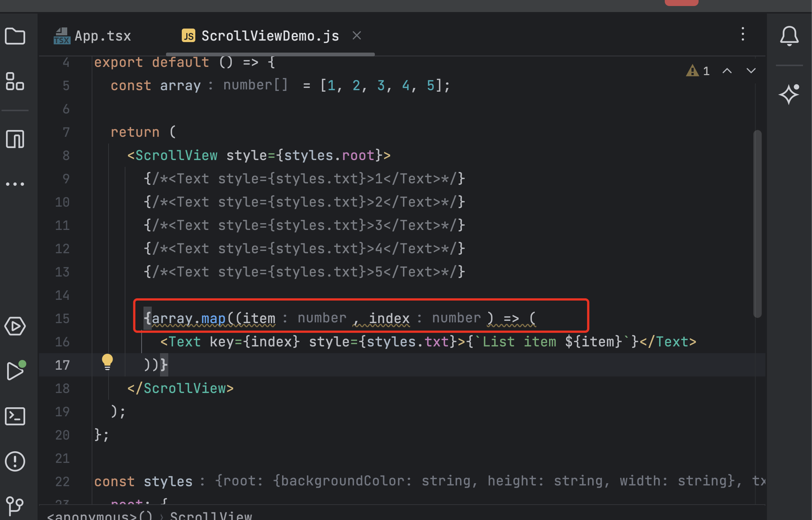Open the Structure tool window icon
Image resolution: width=812 pixels, height=520 pixels.
click(15, 82)
